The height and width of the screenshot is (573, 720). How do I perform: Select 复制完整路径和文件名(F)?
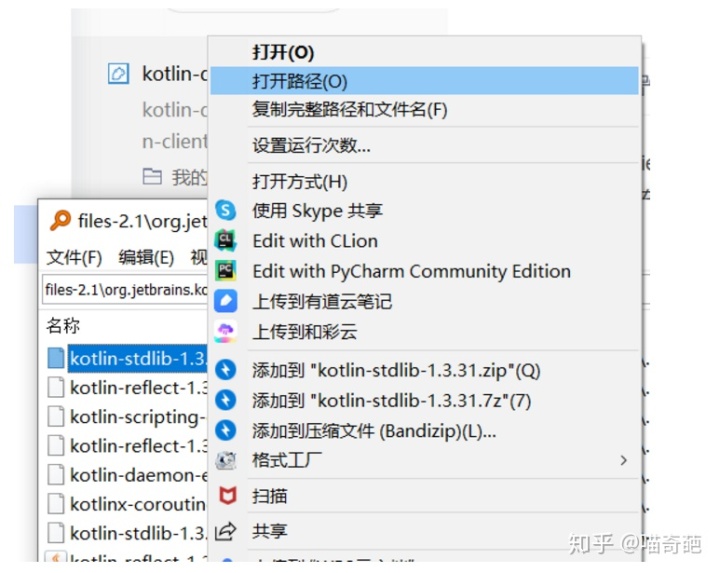(424, 110)
